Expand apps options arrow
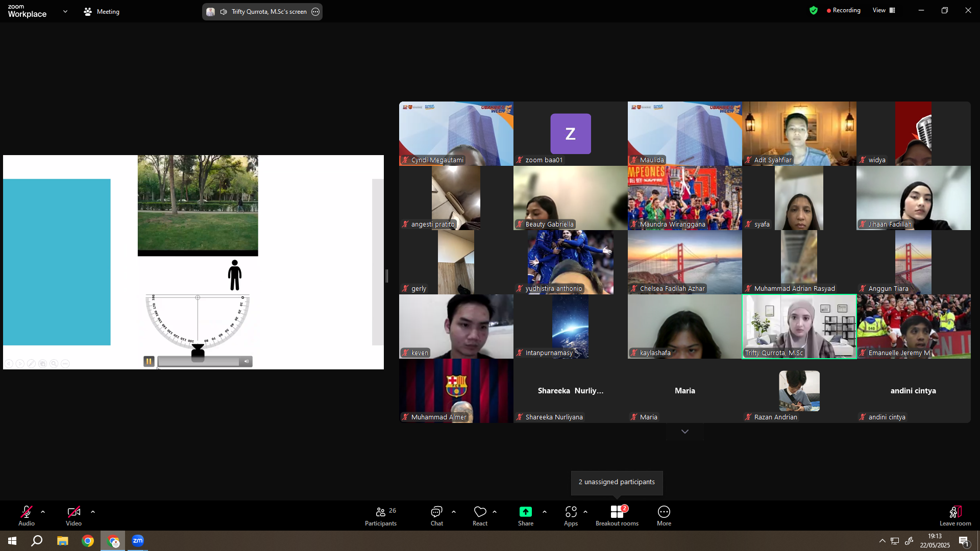 (x=585, y=512)
